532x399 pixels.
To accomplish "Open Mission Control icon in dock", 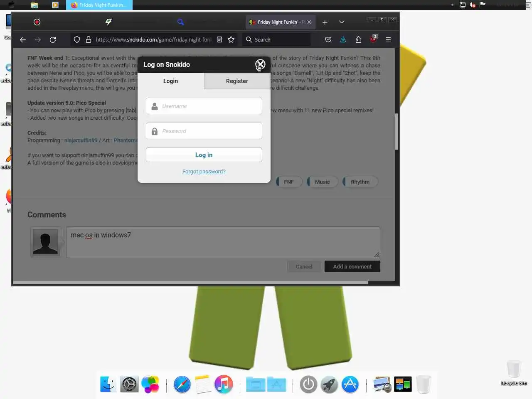I will pos(403,384).
